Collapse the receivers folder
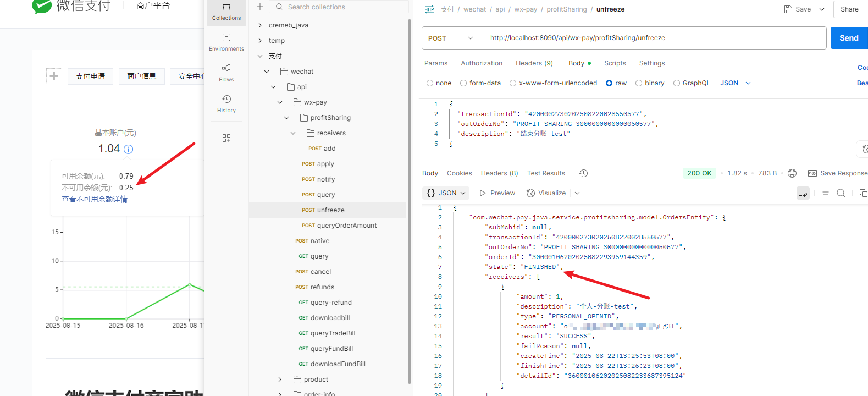Screen dimensions: 868x396 pyautogui.click(x=293, y=133)
